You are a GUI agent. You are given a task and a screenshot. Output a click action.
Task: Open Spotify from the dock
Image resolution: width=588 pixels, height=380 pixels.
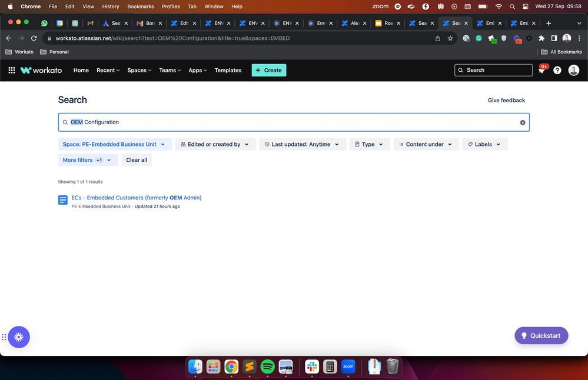point(267,366)
